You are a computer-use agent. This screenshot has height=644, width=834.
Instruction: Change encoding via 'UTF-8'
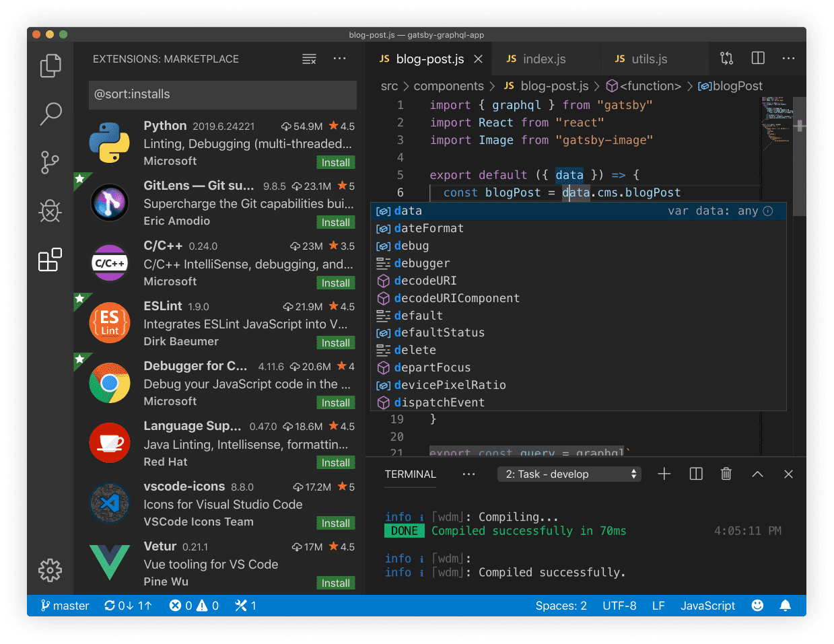(x=619, y=606)
